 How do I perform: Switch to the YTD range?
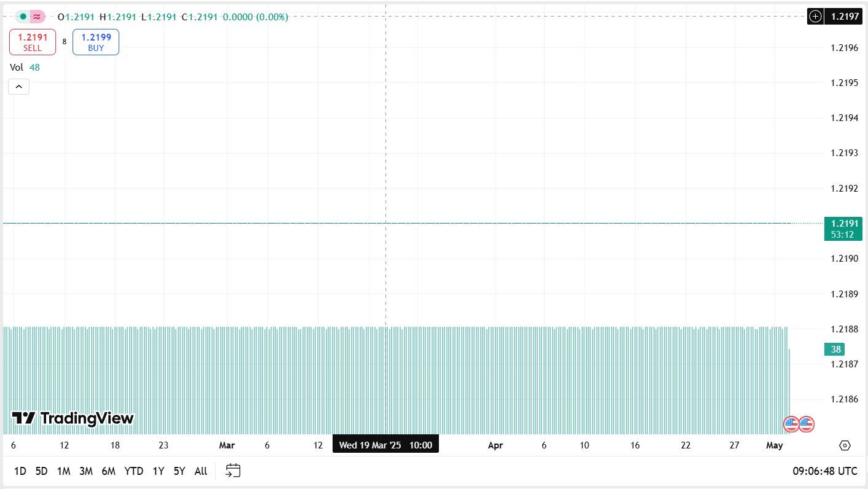tap(133, 471)
